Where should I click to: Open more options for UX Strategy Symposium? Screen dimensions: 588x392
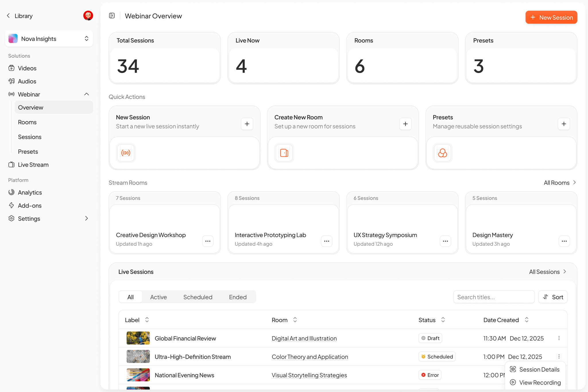(x=446, y=241)
